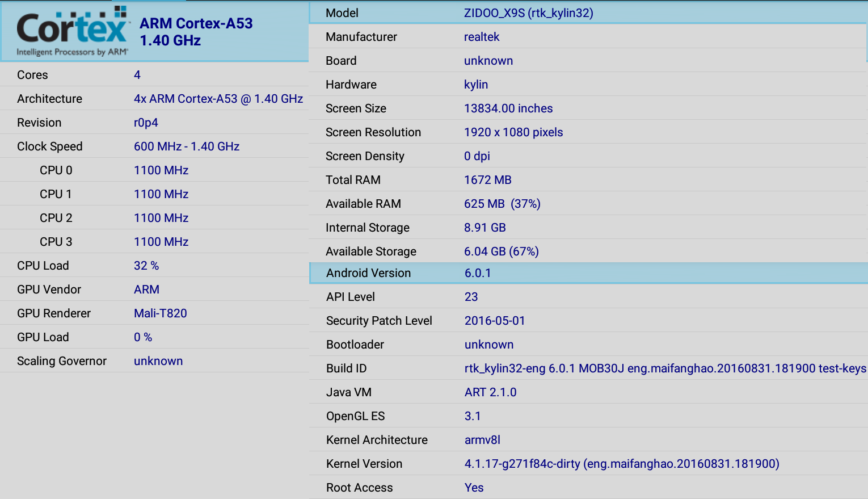Select the highlighted Android Version row
This screenshot has width=868, height=499.
click(x=588, y=273)
